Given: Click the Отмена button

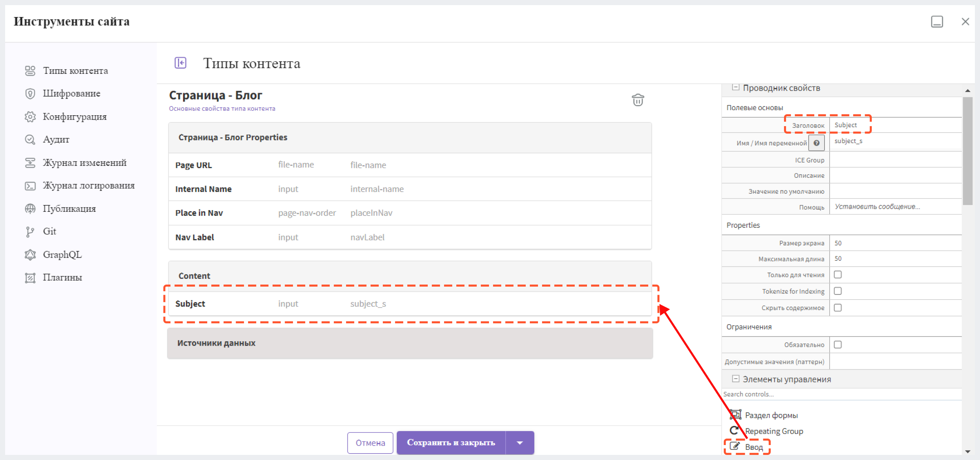Looking at the screenshot, I should pyautogui.click(x=370, y=443).
